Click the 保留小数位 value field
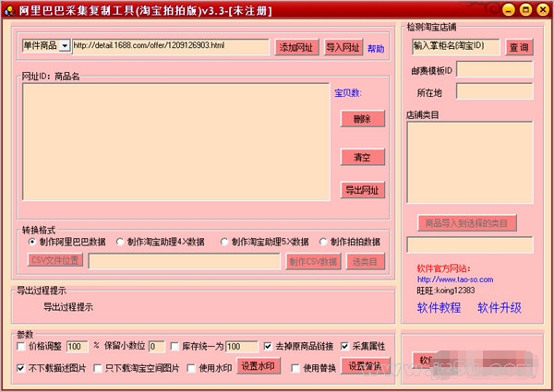This screenshot has width=554, height=392. pyautogui.click(x=156, y=347)
